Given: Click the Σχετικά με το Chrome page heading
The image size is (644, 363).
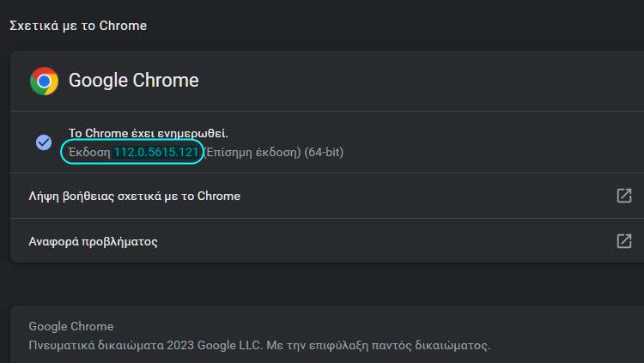Looking at the screenshot, I should tap(77, 26).
